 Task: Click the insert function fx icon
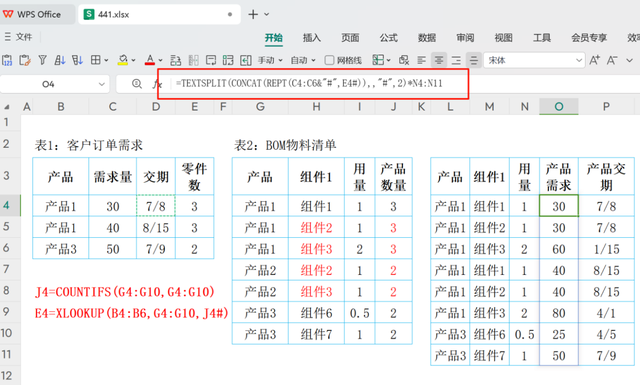pos(157,84)
